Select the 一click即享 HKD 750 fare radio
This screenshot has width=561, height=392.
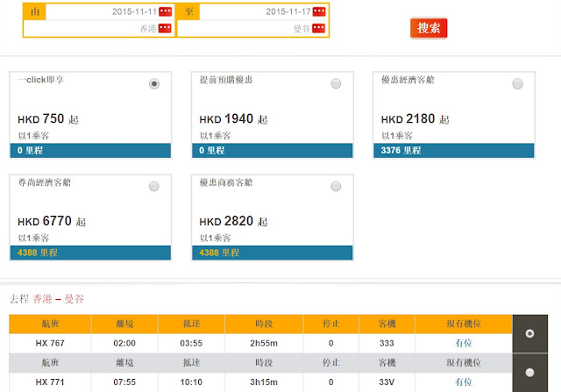(x=154, y=84)
